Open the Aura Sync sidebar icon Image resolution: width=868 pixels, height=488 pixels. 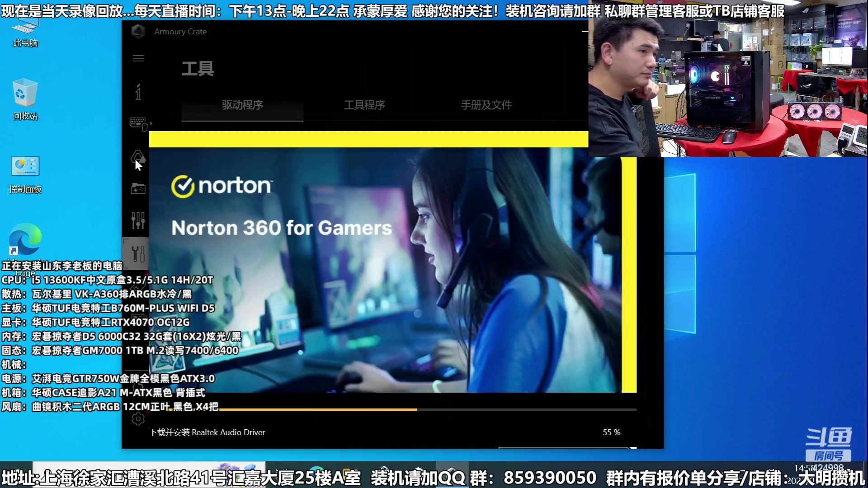[138, 156]
